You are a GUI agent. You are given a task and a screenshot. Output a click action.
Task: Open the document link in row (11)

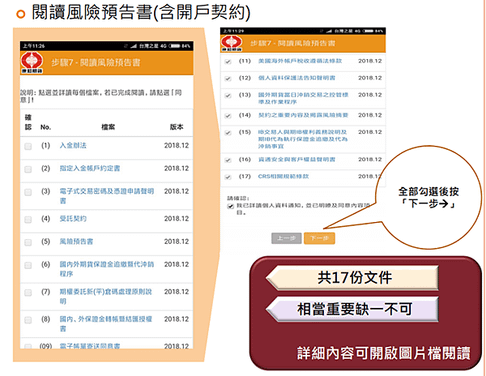click(x=300, y=61)
